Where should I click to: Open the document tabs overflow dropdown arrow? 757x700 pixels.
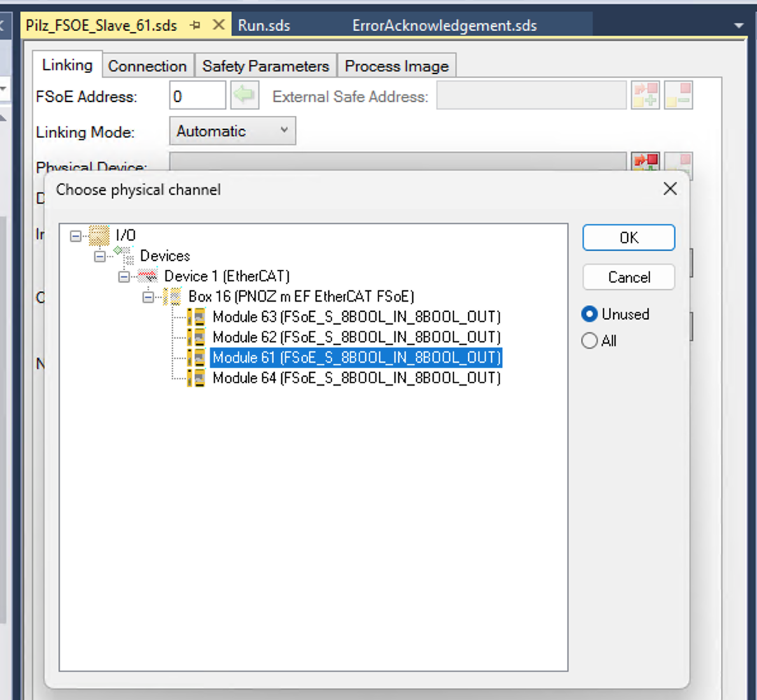739,25
